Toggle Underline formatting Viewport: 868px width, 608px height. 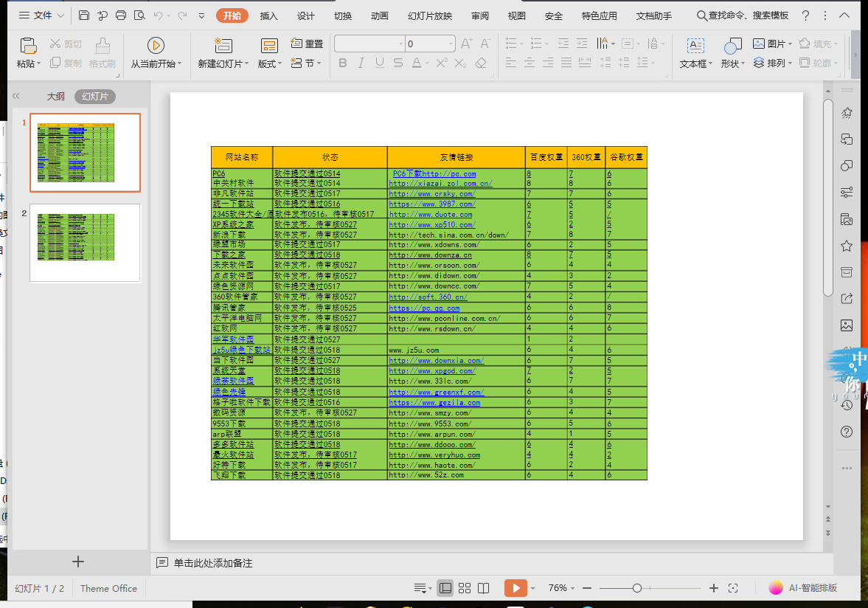tap(379, 63)
